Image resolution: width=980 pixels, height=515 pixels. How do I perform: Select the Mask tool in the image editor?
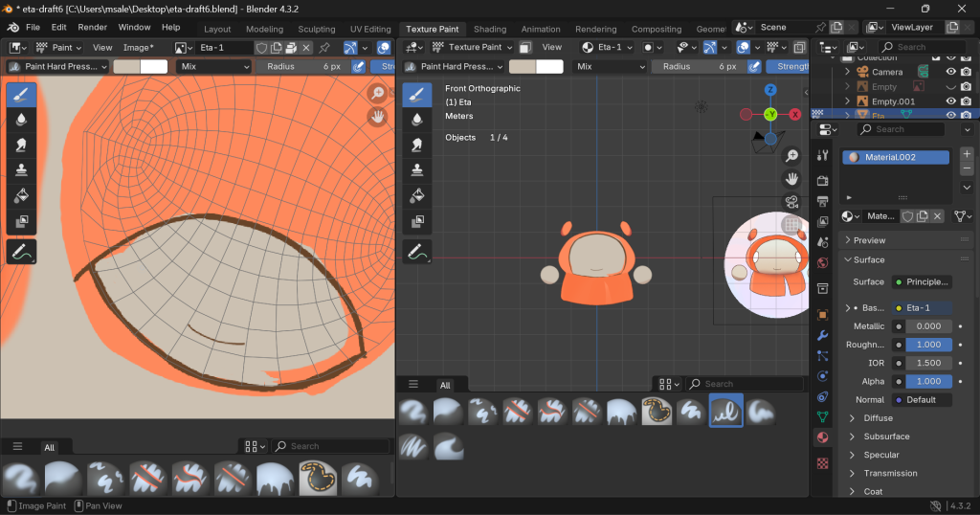coord(21,221)
